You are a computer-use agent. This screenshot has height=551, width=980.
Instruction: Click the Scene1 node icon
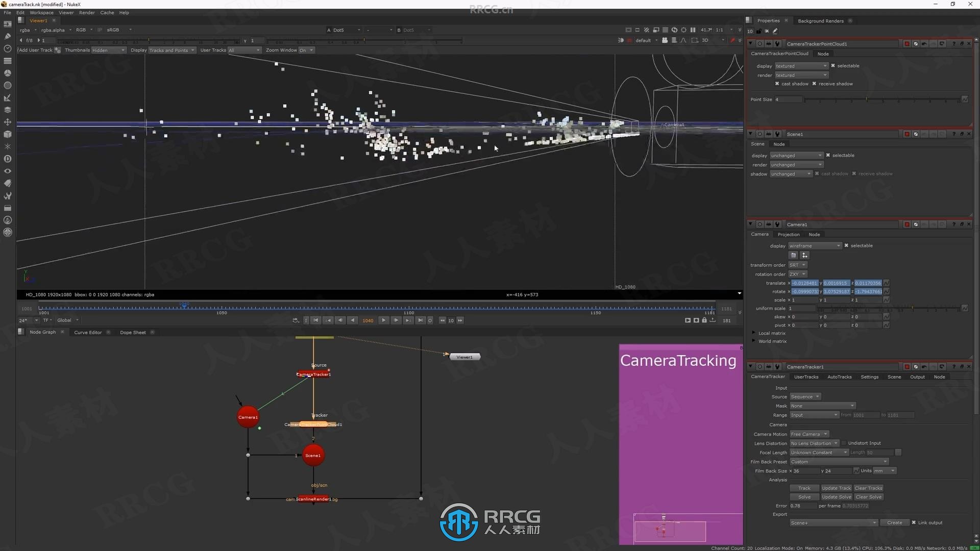pyautogui.click(x=312, y=455)
